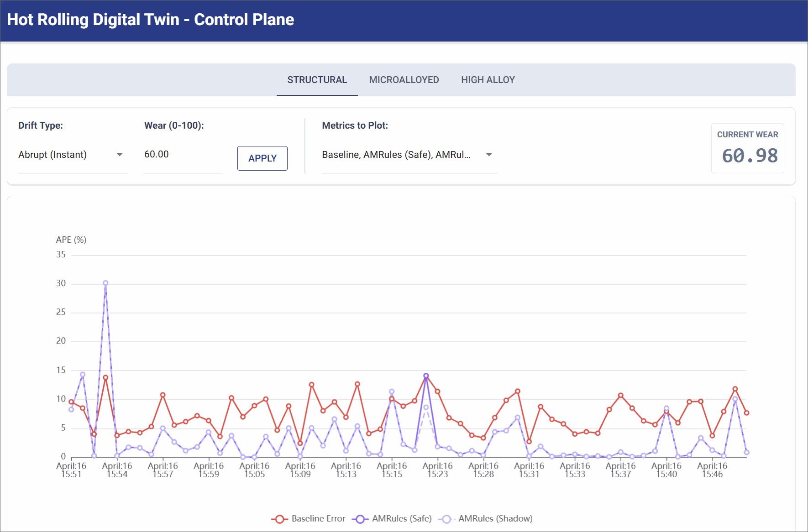Click the Hot Rolling Digital Twin title

(150, 20)
